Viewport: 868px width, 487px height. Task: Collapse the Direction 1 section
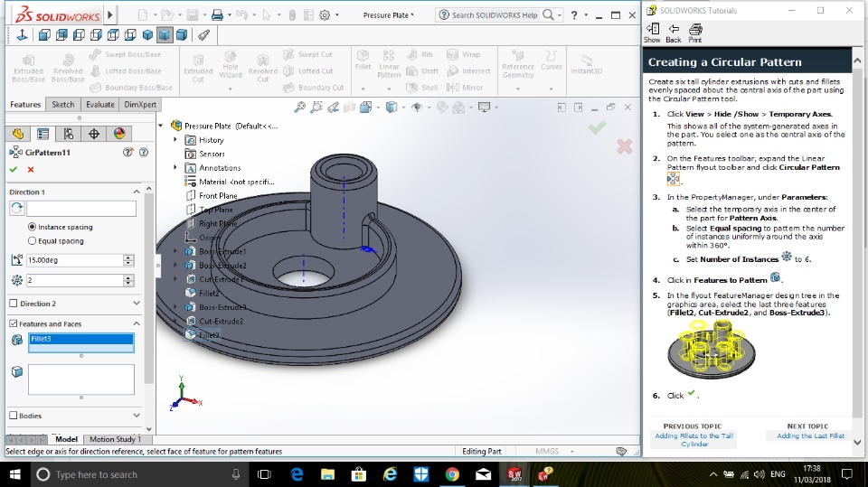click(137, 192)
